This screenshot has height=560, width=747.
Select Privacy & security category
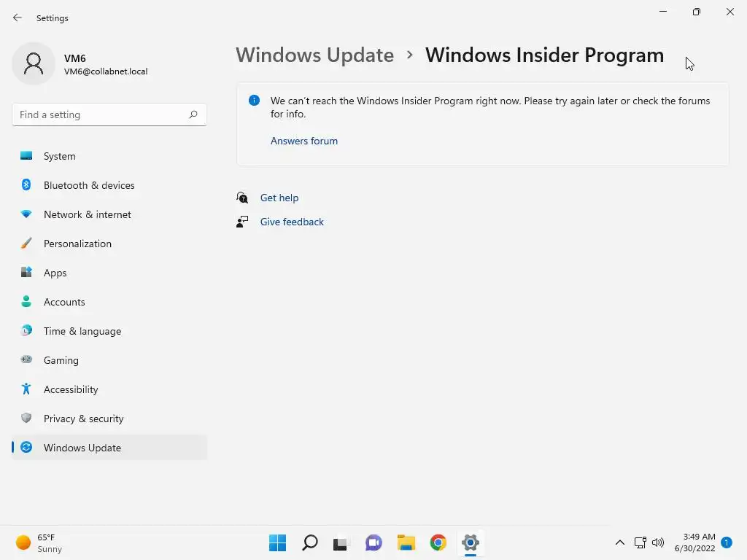83,419
